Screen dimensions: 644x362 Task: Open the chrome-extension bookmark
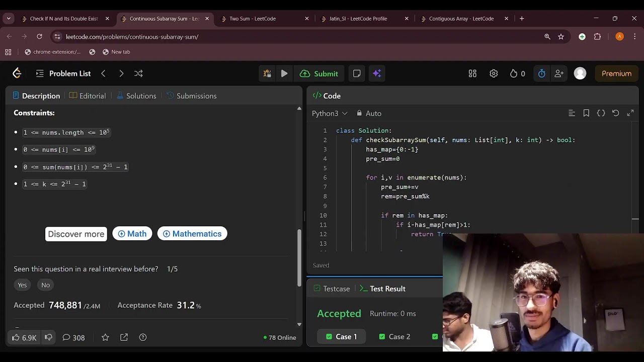coord(52,52)
